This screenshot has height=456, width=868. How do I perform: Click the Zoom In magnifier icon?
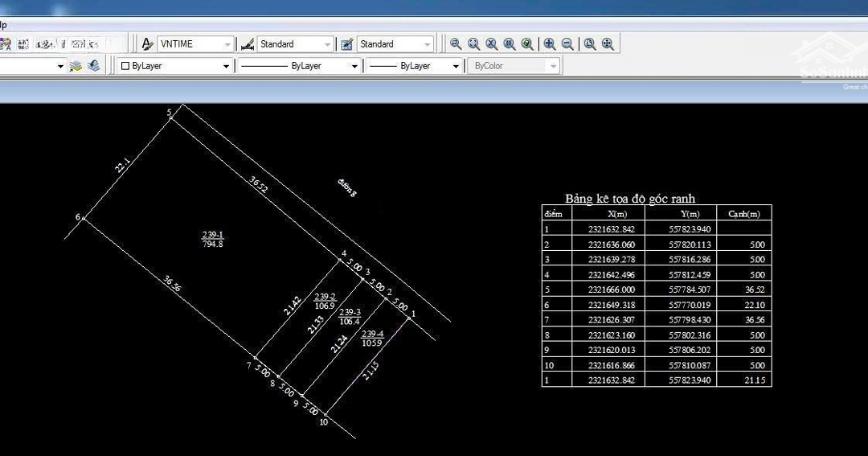click(x=550, y=44)
